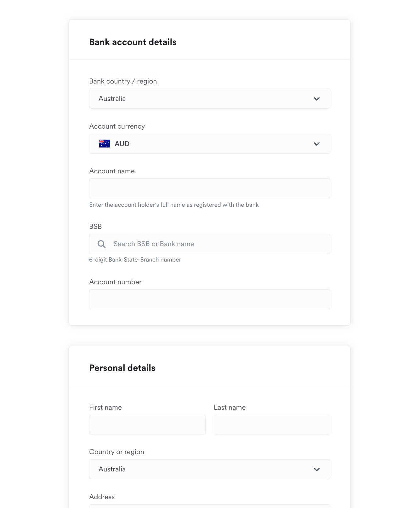Click the Personal details heading
The width and height of the screenshot is (420, 508).
click(122, 368)
